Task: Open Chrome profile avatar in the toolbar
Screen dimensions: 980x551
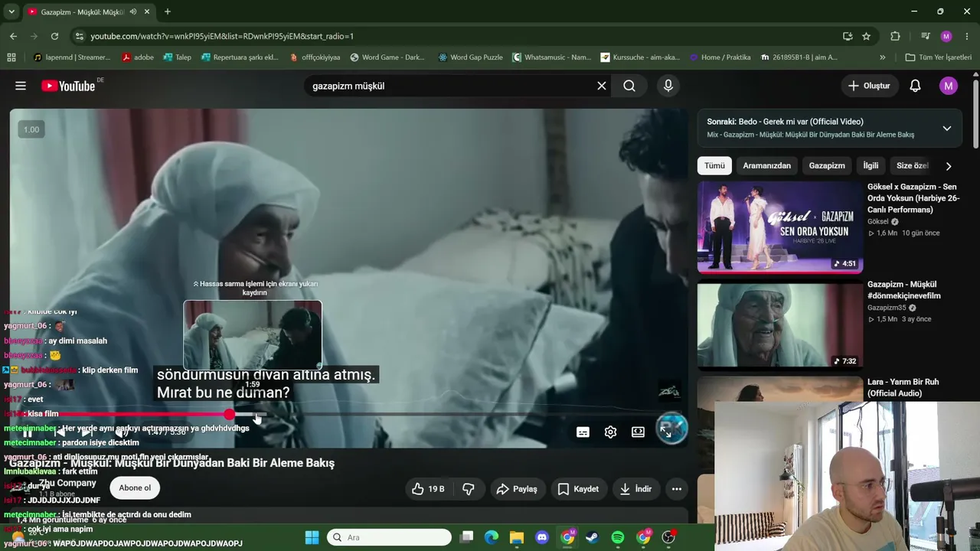Action: pos(946,36)
